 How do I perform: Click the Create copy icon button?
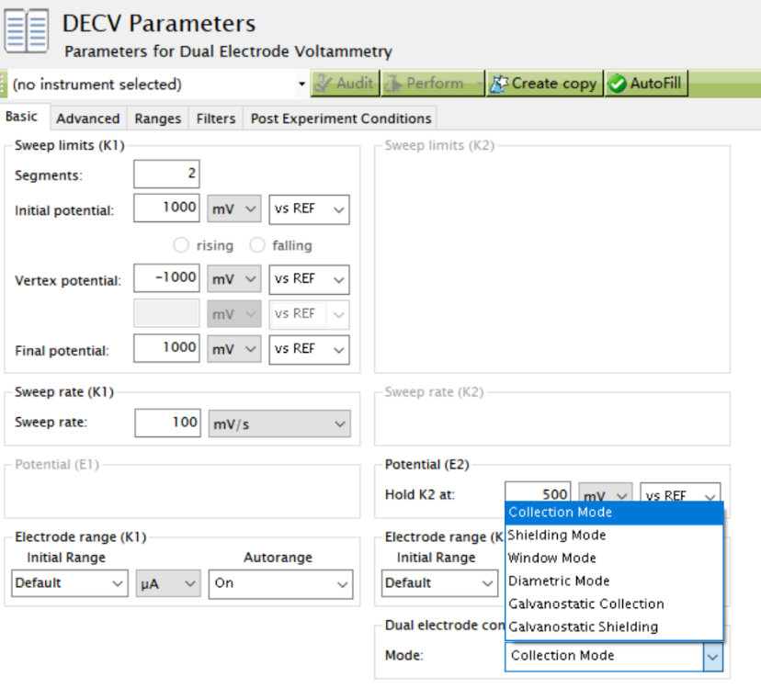(x=499, y=84)
